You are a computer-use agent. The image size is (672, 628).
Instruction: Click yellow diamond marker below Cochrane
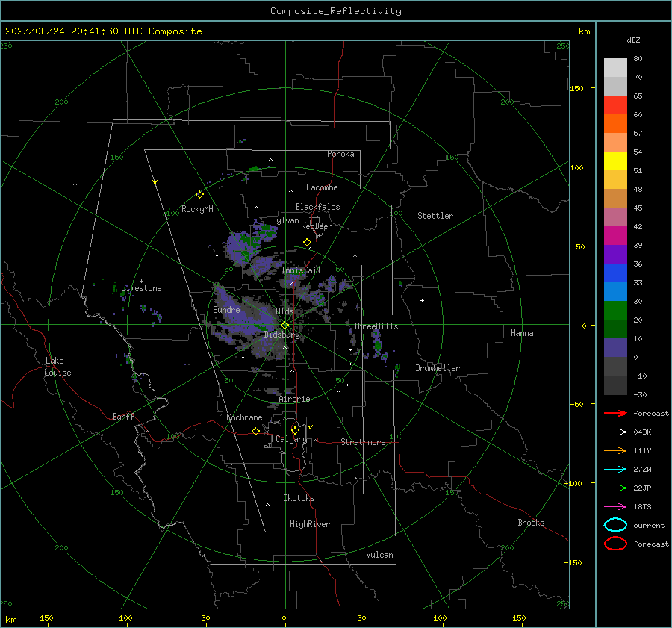click(x=255, y=432)
